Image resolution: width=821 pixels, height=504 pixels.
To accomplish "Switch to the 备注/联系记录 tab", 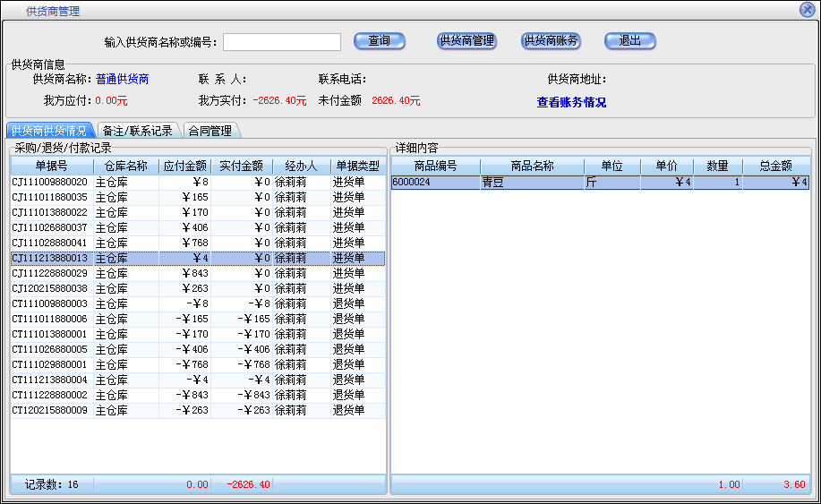I will pos(137,131).
